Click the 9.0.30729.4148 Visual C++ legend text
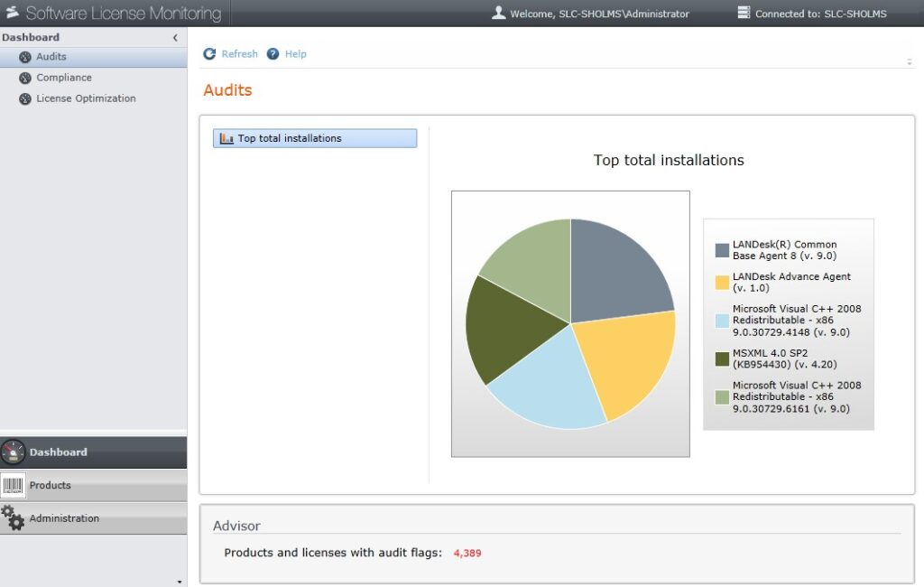This screenshot has width=924, height=587. pyautogui.click(x=797, y=321)
